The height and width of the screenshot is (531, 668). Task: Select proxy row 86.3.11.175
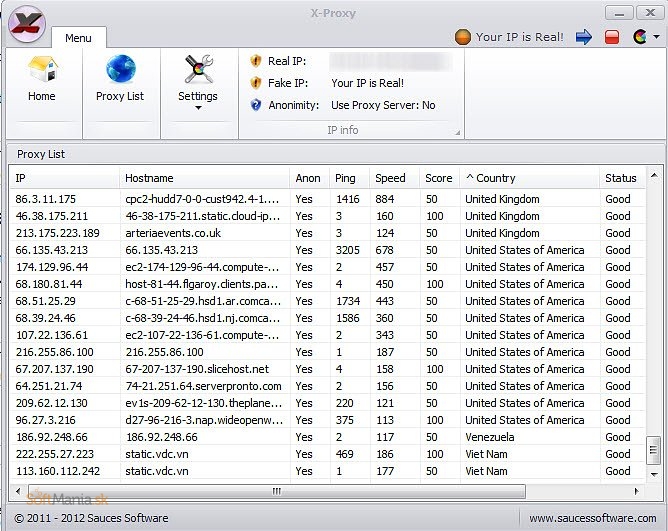(327, 199)
